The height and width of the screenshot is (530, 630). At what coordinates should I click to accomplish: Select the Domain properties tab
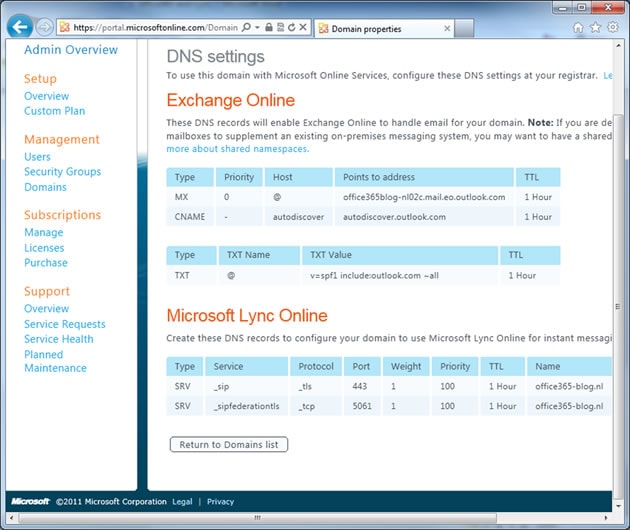(384, 29)
